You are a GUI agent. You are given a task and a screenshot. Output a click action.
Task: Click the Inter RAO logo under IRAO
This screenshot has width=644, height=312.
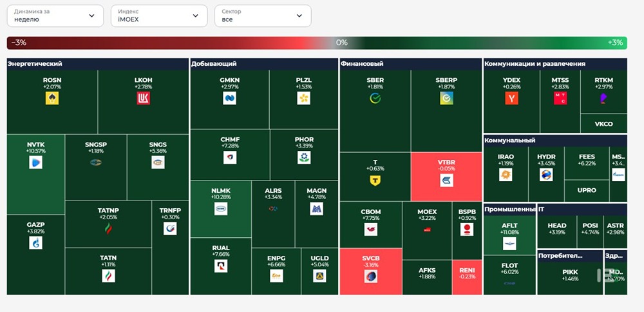coord(506,175)
